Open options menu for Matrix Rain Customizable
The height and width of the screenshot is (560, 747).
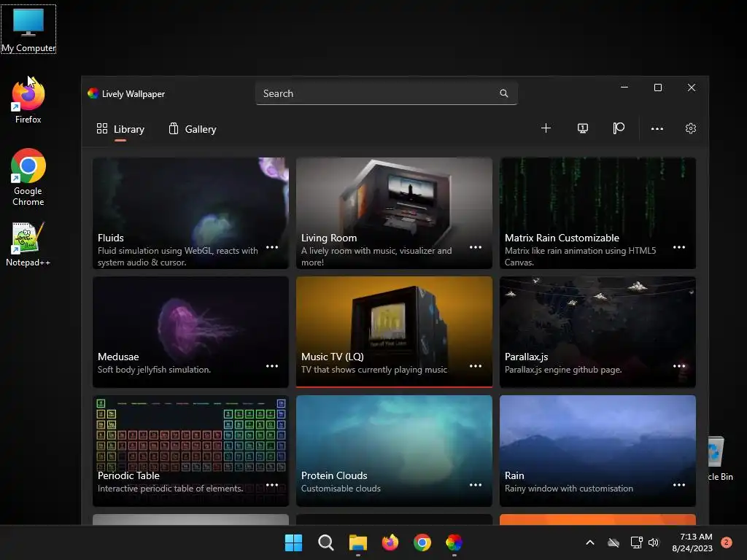pyautogui.click(x=679, y=247)
